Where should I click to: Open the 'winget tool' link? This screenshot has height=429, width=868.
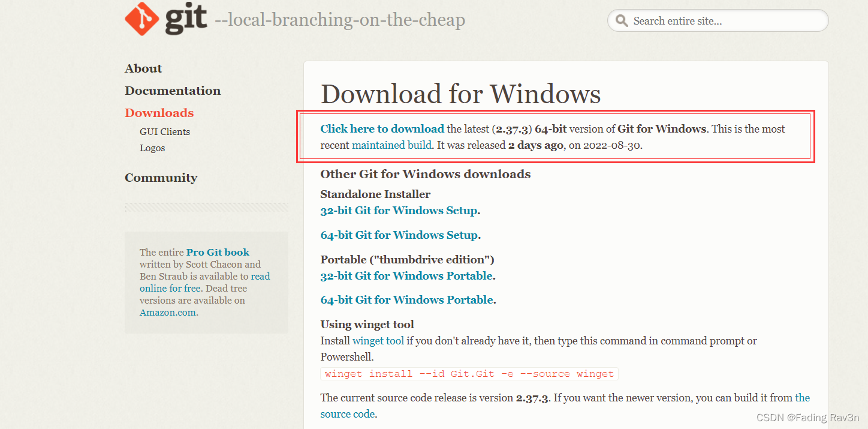pos(378,341)
